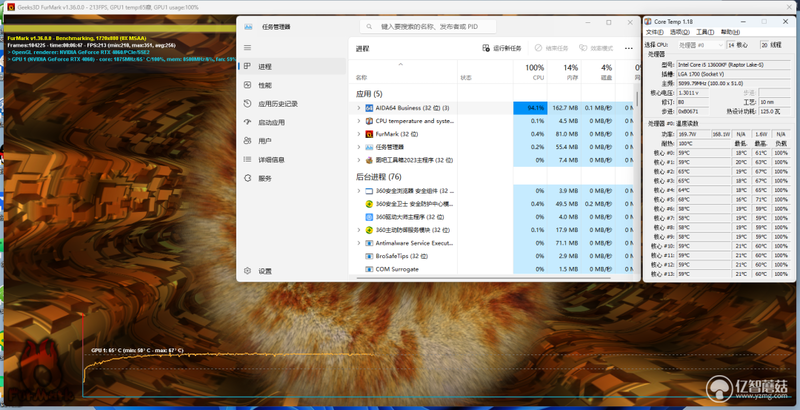This screenshot has height=410, width=800.
Task: Open the 服务 (Services) sidebar page
Action: [292, 178]
